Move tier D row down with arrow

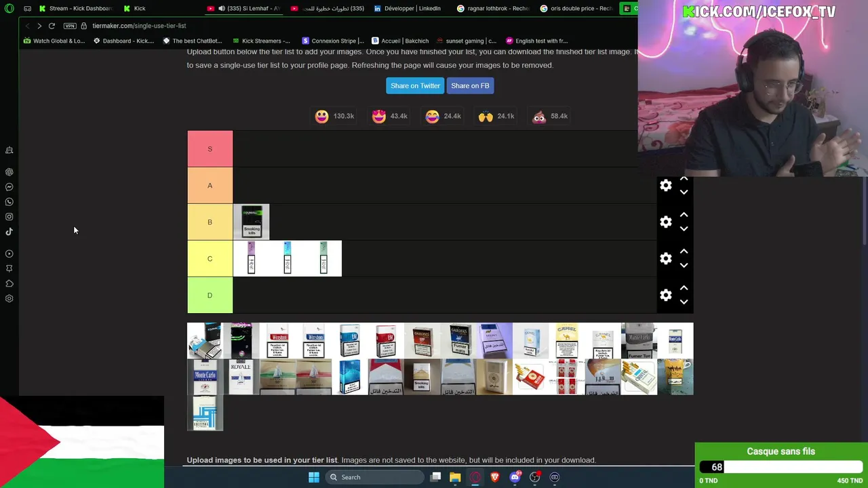[684, 302]
